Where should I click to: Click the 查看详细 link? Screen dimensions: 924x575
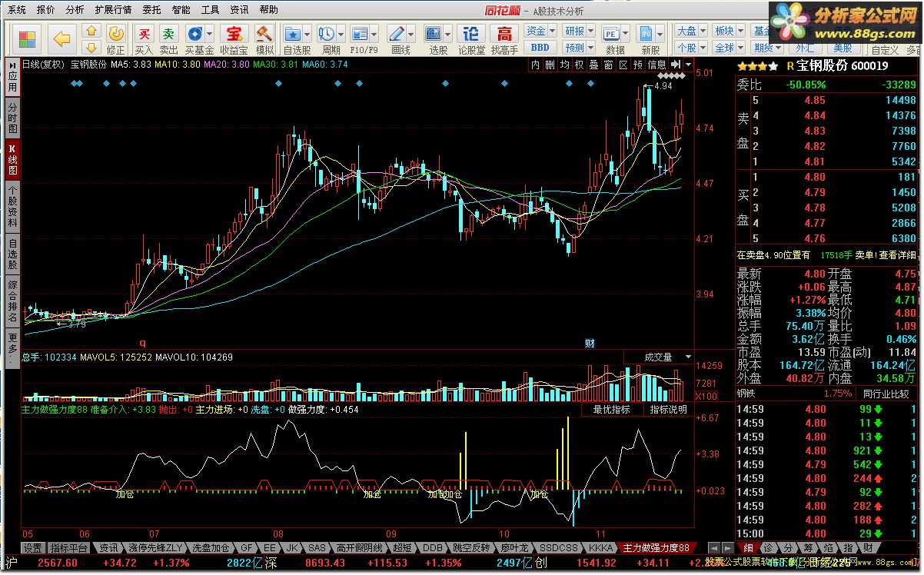tap(898, 255)
